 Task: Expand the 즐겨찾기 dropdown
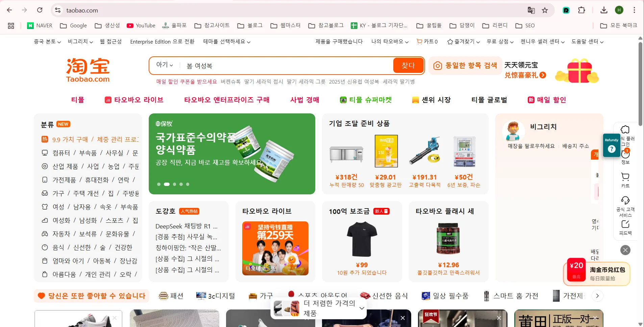point(463,42)
